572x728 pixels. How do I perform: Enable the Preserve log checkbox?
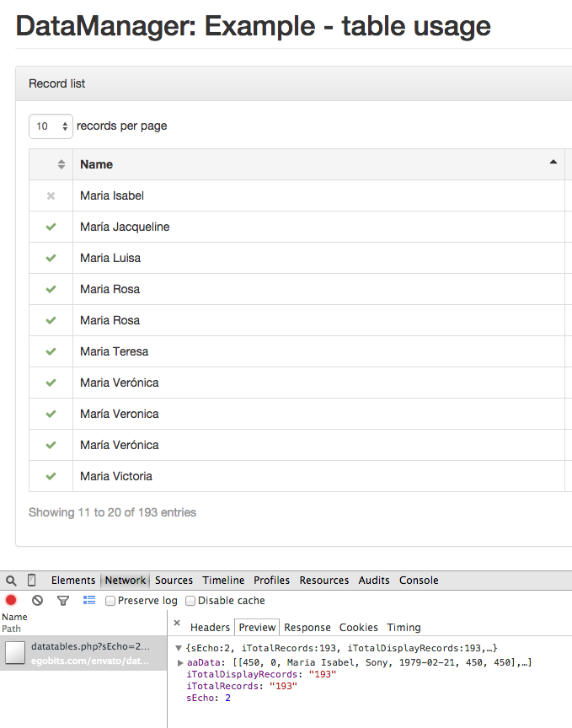pos(110,601)
